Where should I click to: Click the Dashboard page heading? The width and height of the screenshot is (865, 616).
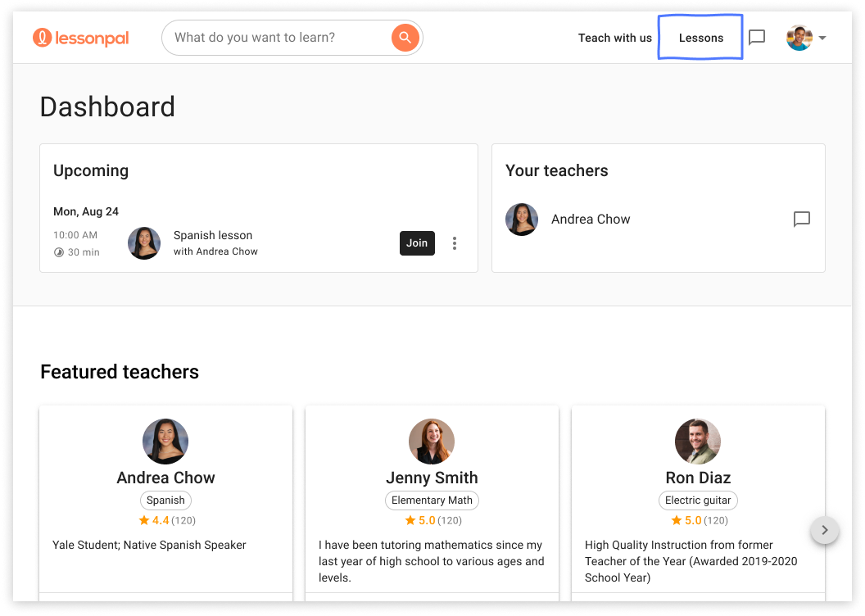(x=107, y=106)
